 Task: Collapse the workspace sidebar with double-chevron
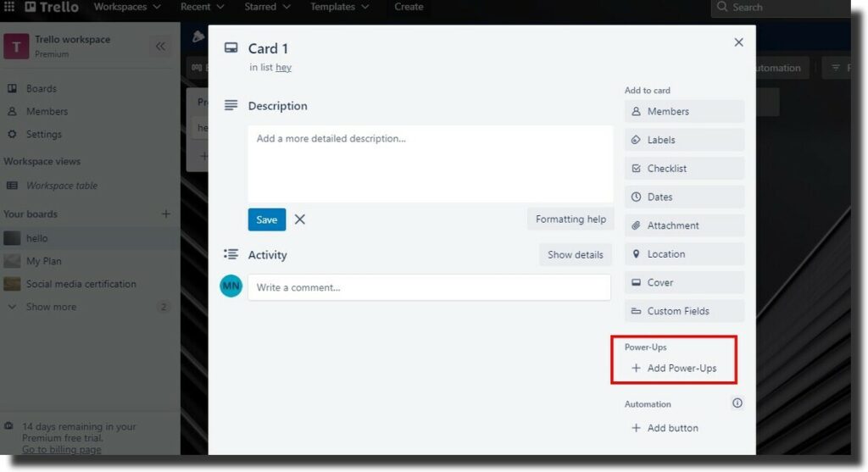[x=160, y=46]
